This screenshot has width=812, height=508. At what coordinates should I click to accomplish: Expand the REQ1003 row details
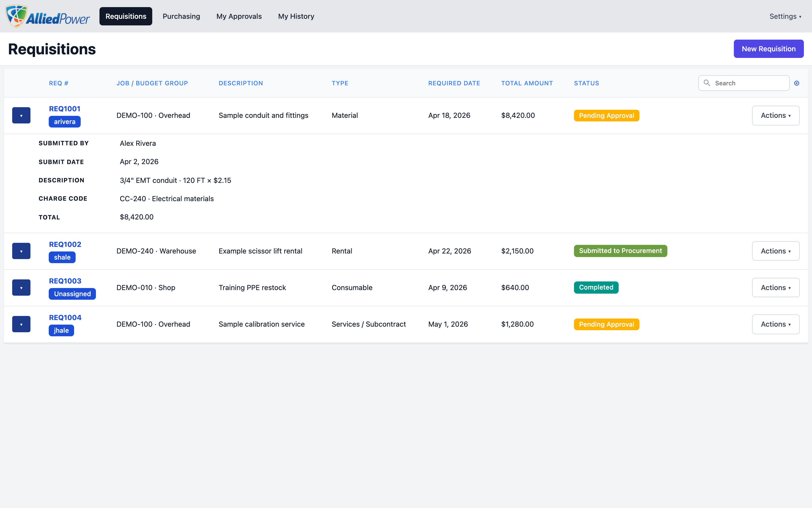coord(21,288)
